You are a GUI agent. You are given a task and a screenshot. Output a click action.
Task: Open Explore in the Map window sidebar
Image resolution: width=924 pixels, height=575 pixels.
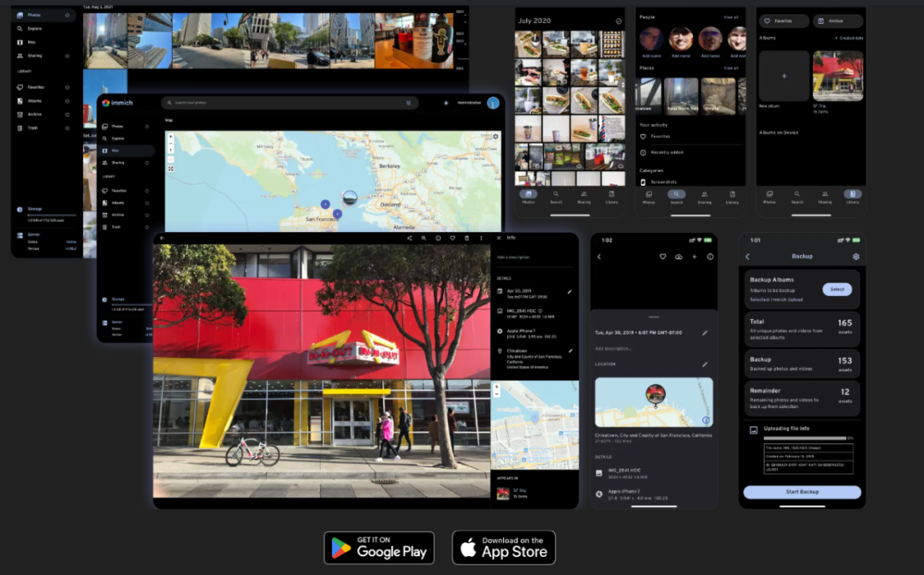click(118, 139)
